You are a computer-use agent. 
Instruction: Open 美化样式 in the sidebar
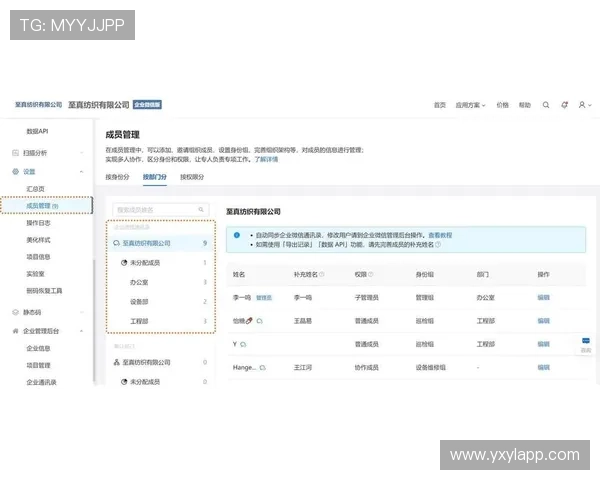click(x=38, y=240)
